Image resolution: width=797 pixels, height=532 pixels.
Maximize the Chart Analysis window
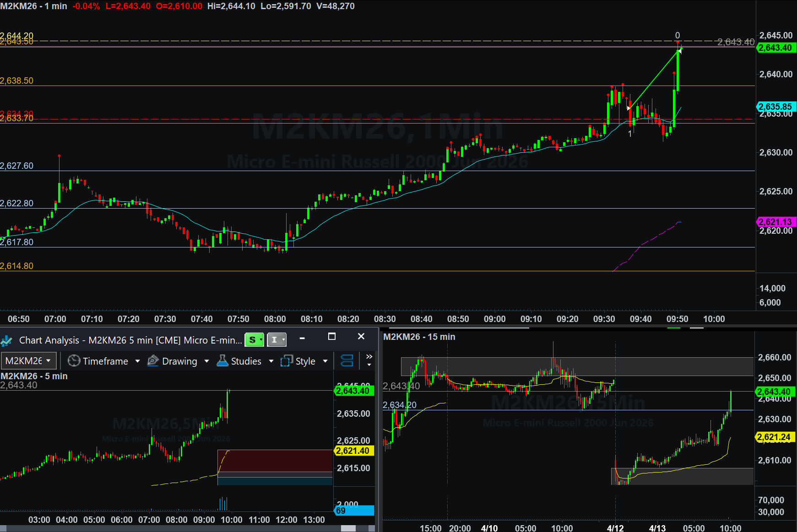click(x=332, y=337)
